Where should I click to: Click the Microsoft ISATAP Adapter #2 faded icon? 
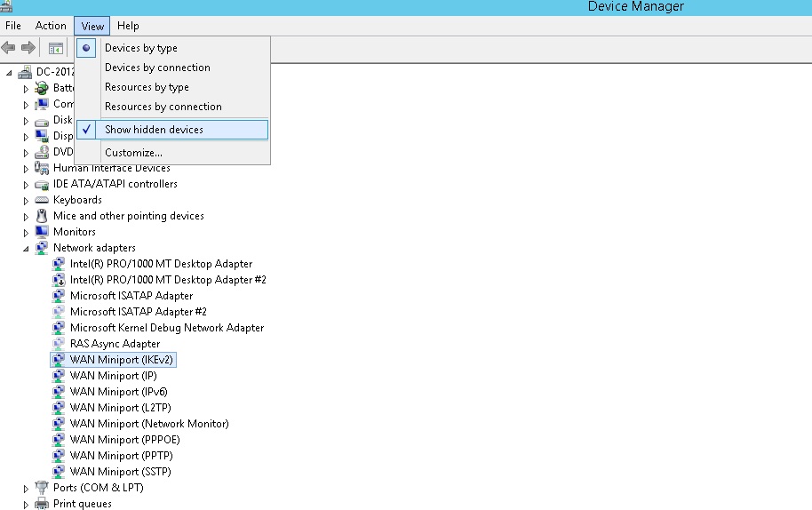(59, 312)
